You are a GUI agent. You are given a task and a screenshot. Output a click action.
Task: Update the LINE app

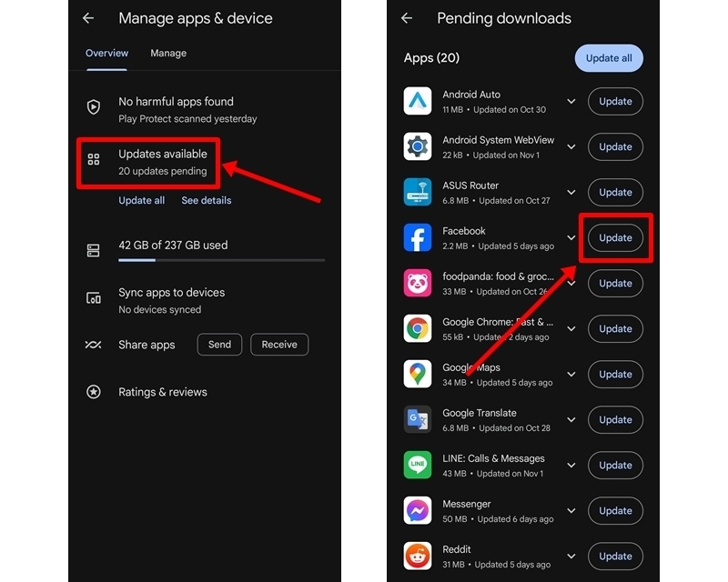coord(616,465)
